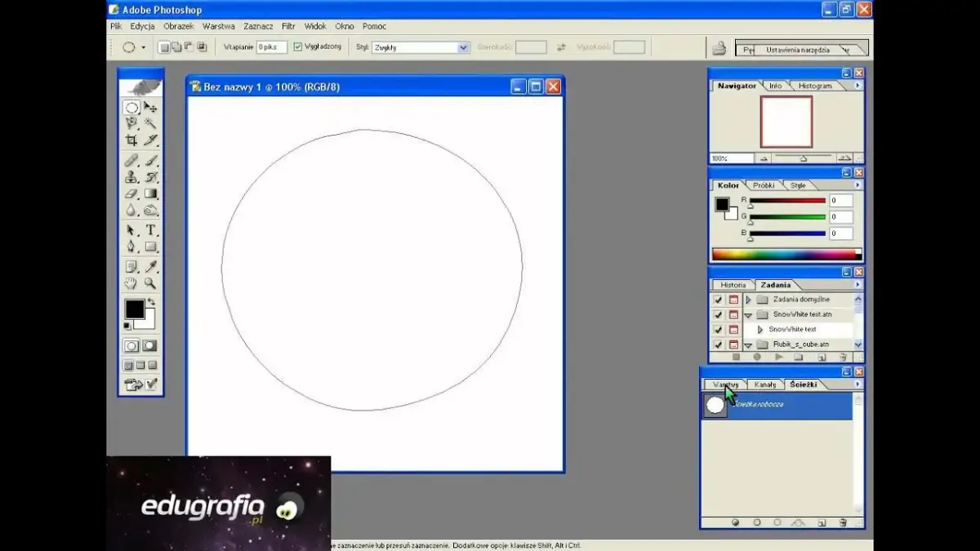
Task: Click the foreground color swatch in toolbox
Action: 134,309
